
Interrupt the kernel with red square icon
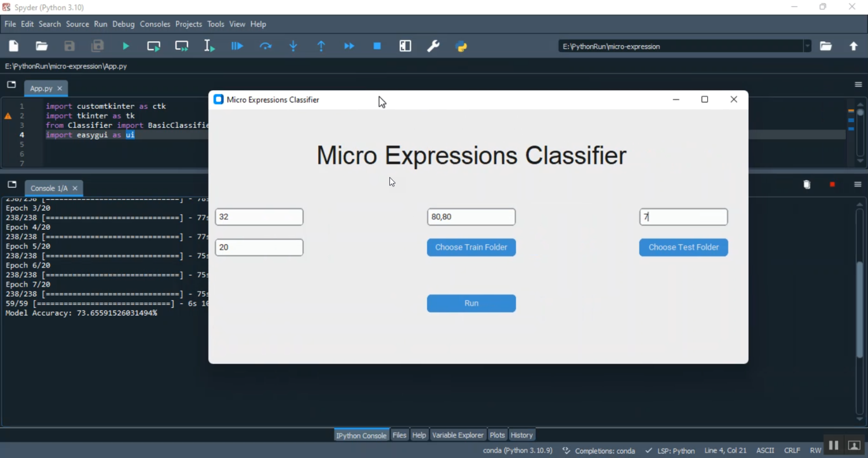click(x=832, y=184)
